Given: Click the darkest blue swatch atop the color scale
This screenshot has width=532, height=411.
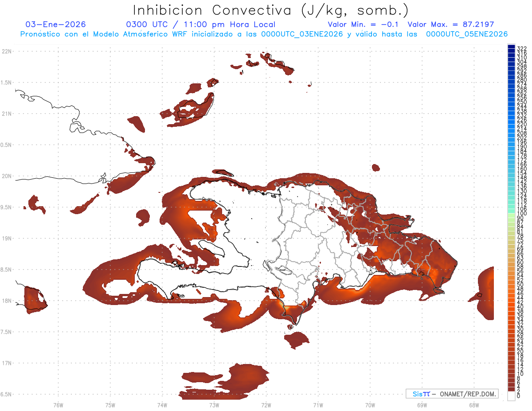Looking at the screenshot, I should pyautogui.click(x=511, y=47).
